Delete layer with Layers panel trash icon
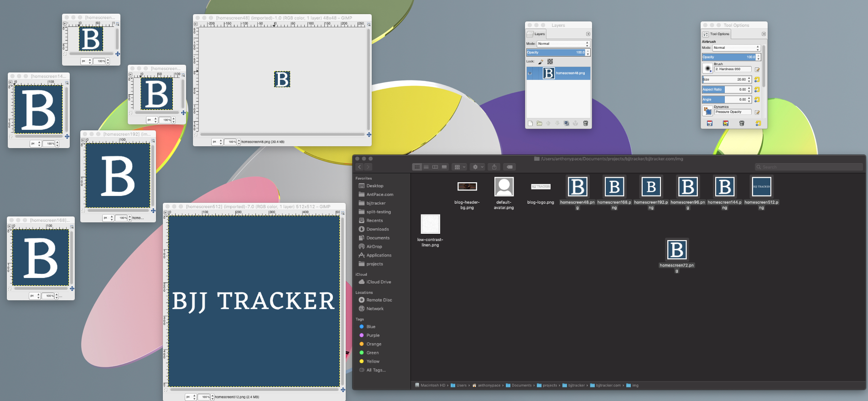Screen dimensions: 868x401 pos(586,123)
